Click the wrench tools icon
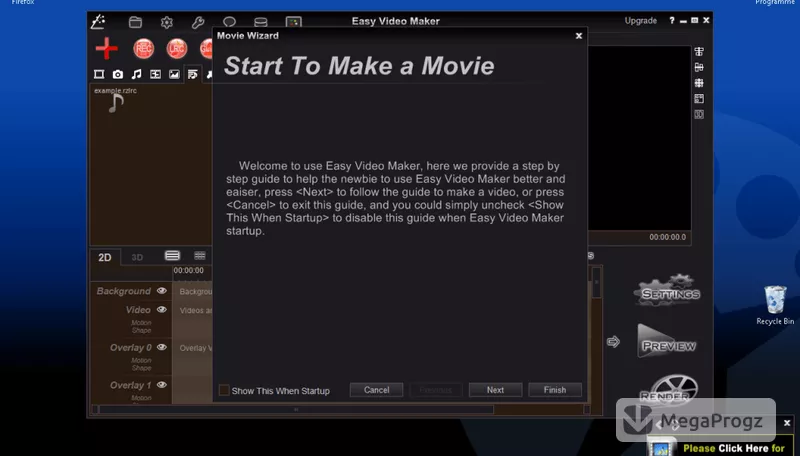This screenshot has width=800, height=456. click(x=198, y=22)
